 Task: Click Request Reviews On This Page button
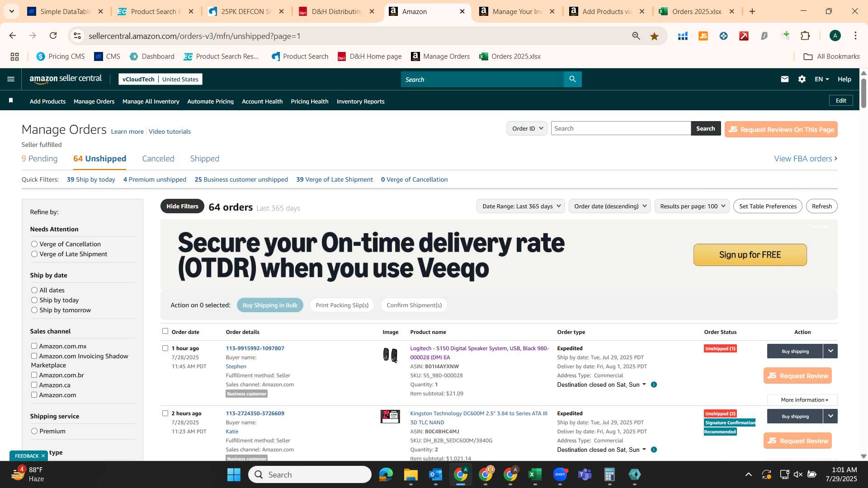(781, 129)
